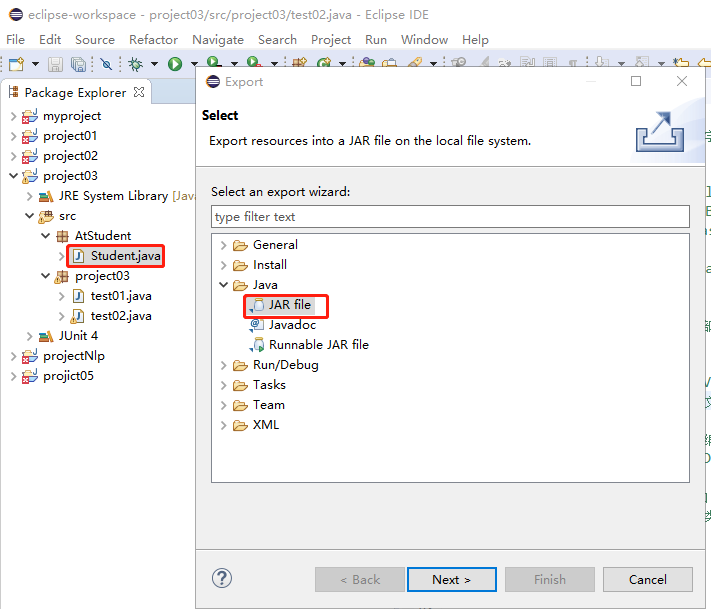This screenshot has width=711, height=609.
Task: Toggle Skip All Breakpoints toolbar icon
Action: coord(107,64)
